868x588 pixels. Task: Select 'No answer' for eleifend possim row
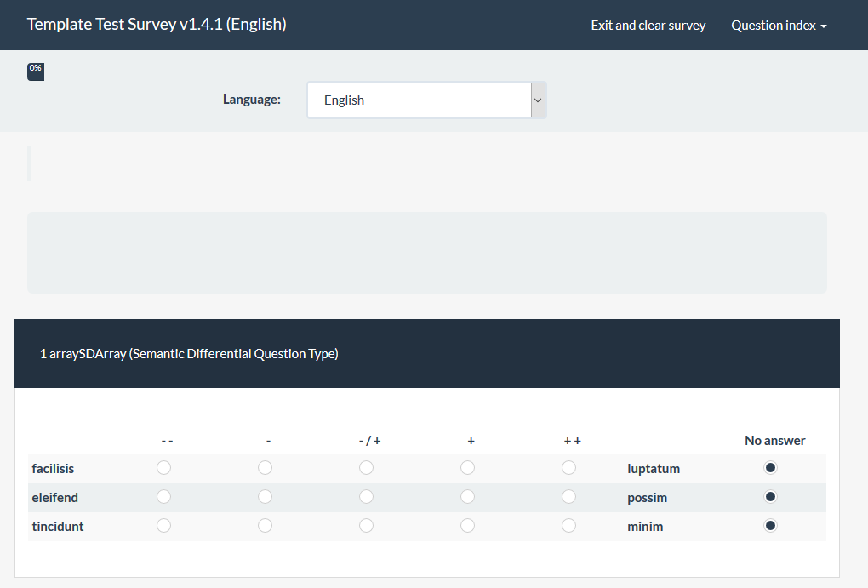(771, 497)
